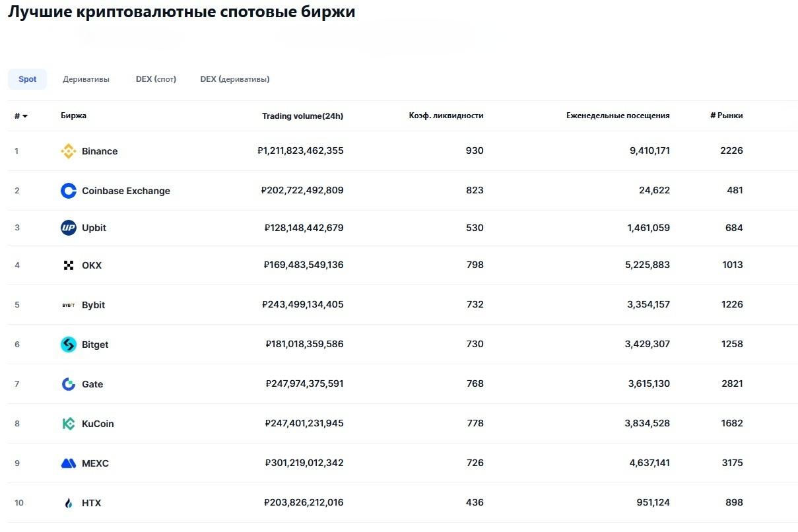Open the Coinbase Exchange name link

coord(125,191)
